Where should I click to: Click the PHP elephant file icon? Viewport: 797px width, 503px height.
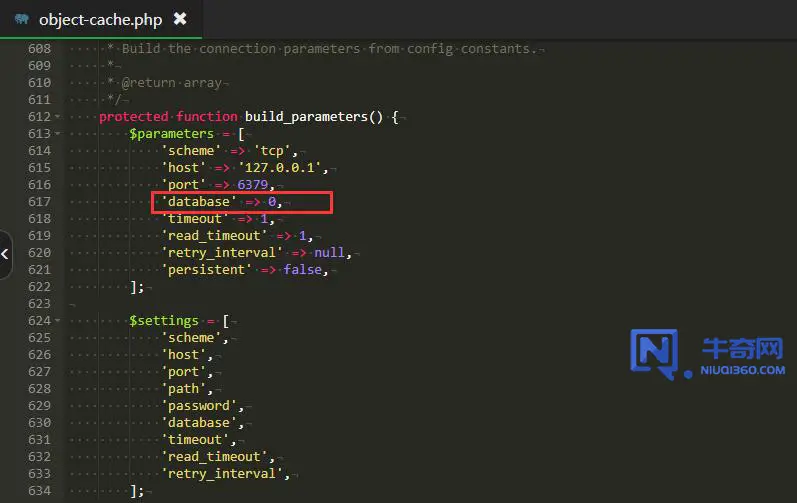(21, 19)
